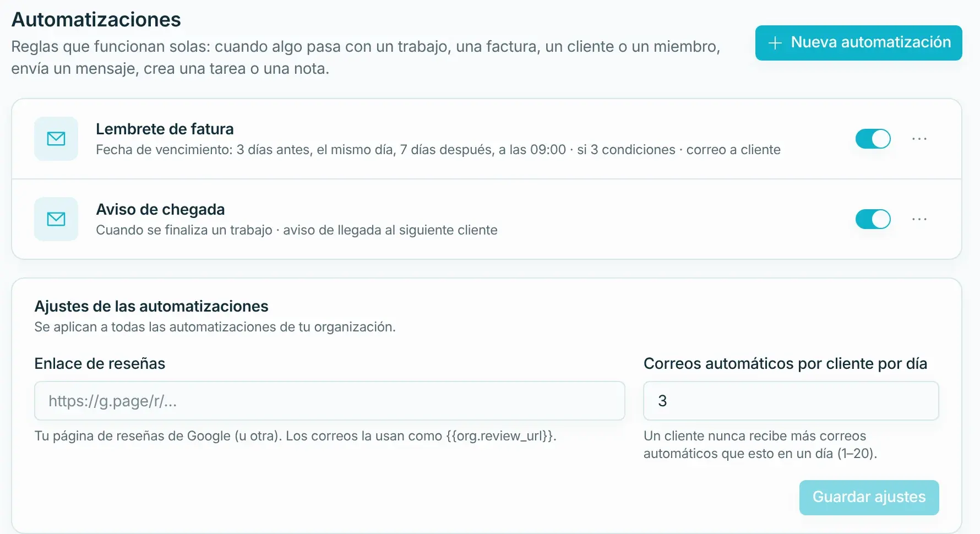Disable the Lembrete de fatura automation toggle
The width and height of the screenshot is (980, 534).
pos(873,139)
